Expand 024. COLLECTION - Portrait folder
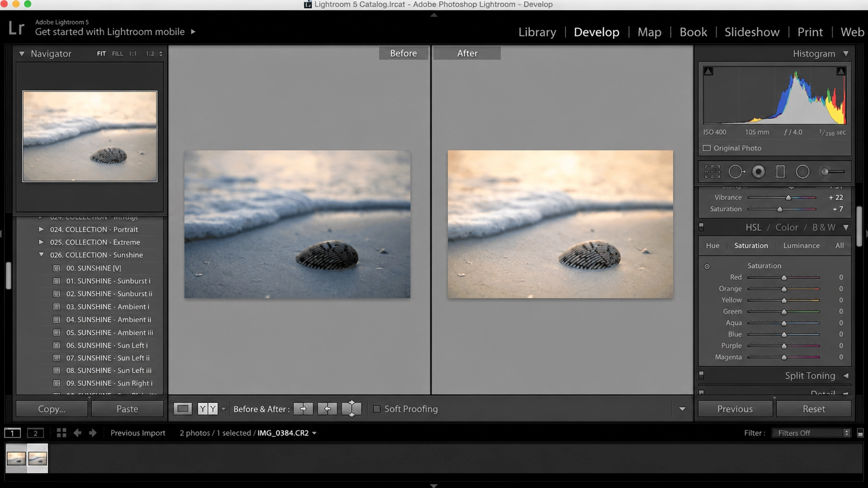The height and width of the screenshot is (488, 868). click(x=41, y=230)
